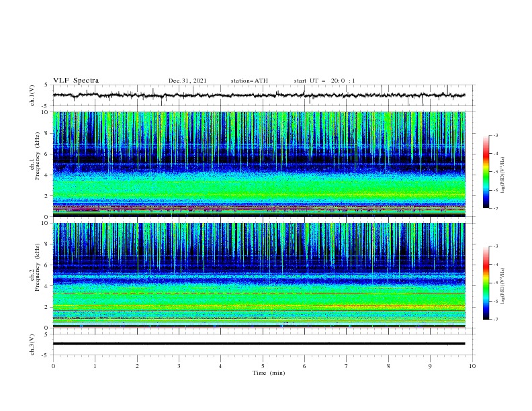532x411 pixels.
Task: Click the ch.2 PSD color scale bar
Action: tap(486, 283)
